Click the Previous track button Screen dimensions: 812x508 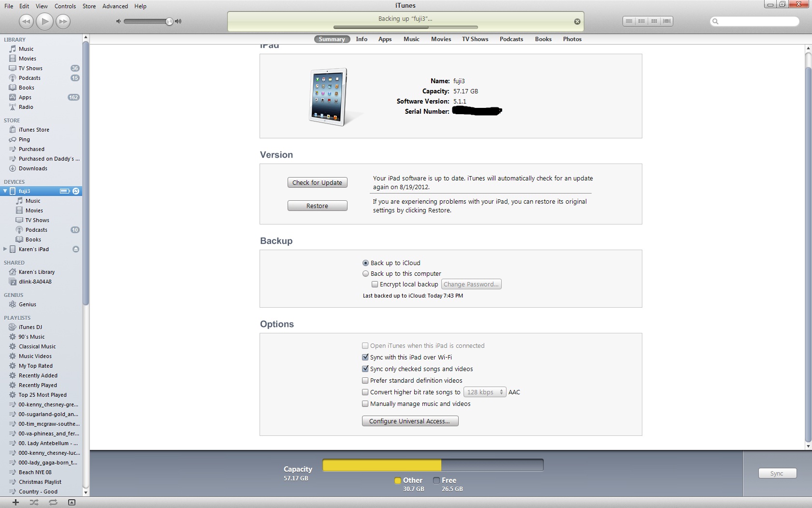[x=26, y=21]
